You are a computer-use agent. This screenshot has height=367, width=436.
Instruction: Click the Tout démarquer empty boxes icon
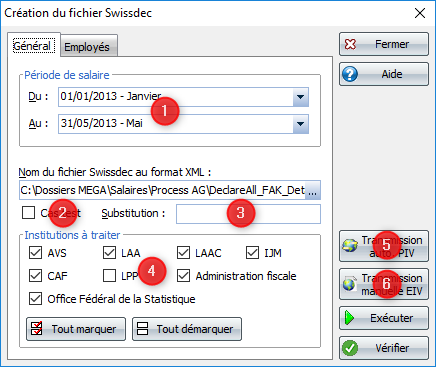[142, 329]
